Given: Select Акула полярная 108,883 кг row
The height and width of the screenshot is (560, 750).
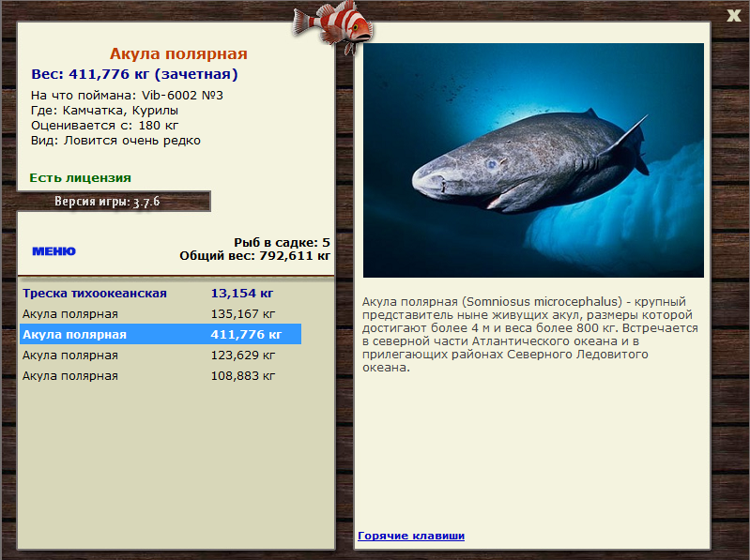Looking at the screenshot, I should click(x=161, y=375).
